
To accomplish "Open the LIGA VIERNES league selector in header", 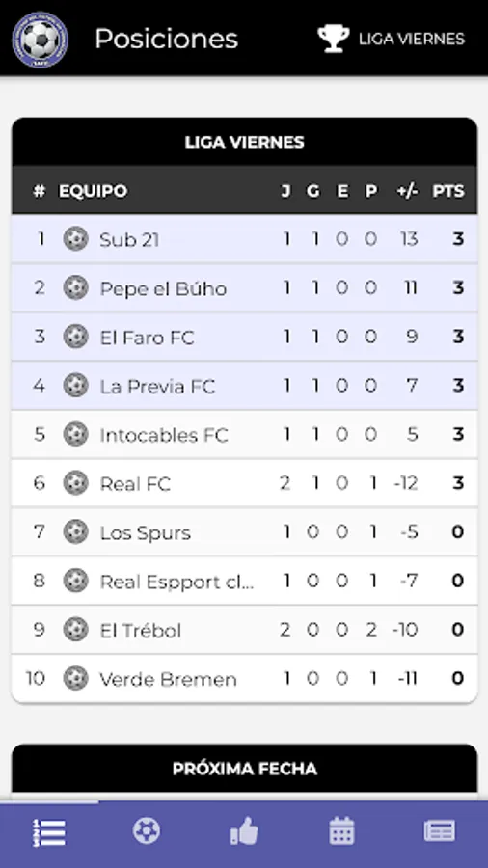I will coord(392,39).
